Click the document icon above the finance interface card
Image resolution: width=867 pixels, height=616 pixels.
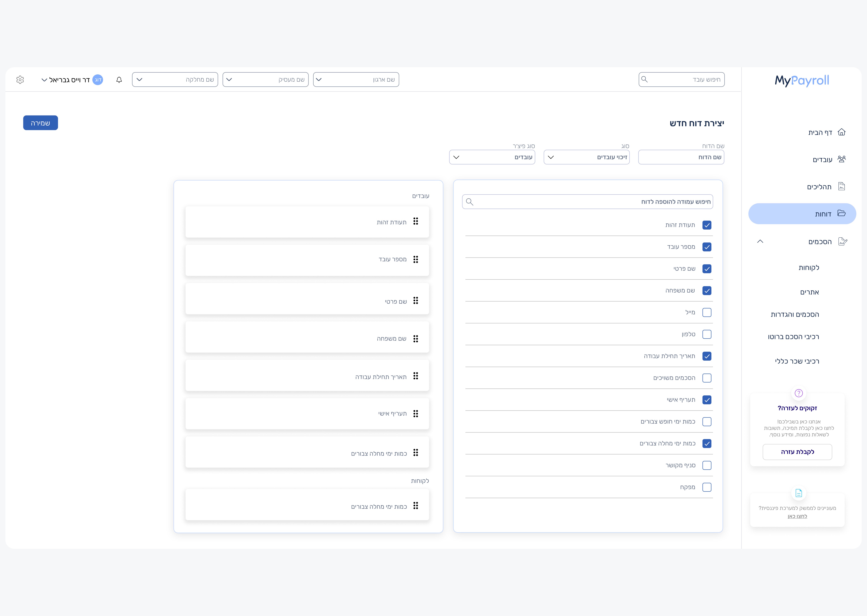pyautogui.click(x=799, y=493)
